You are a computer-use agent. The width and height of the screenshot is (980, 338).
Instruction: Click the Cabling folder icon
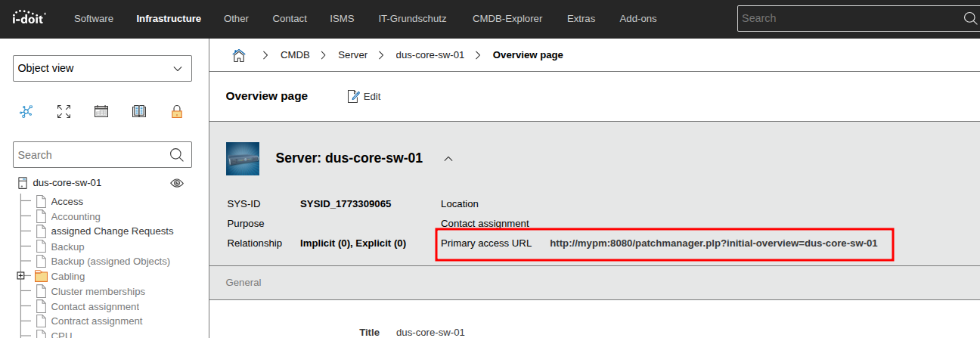pyautogui.click(x=41, y=277)
